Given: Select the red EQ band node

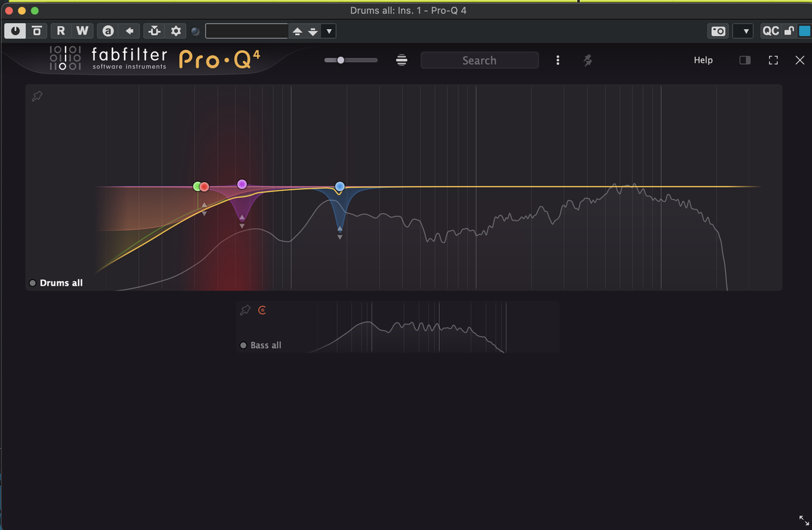Looking at the screenshot, I should tap(204, 186).
